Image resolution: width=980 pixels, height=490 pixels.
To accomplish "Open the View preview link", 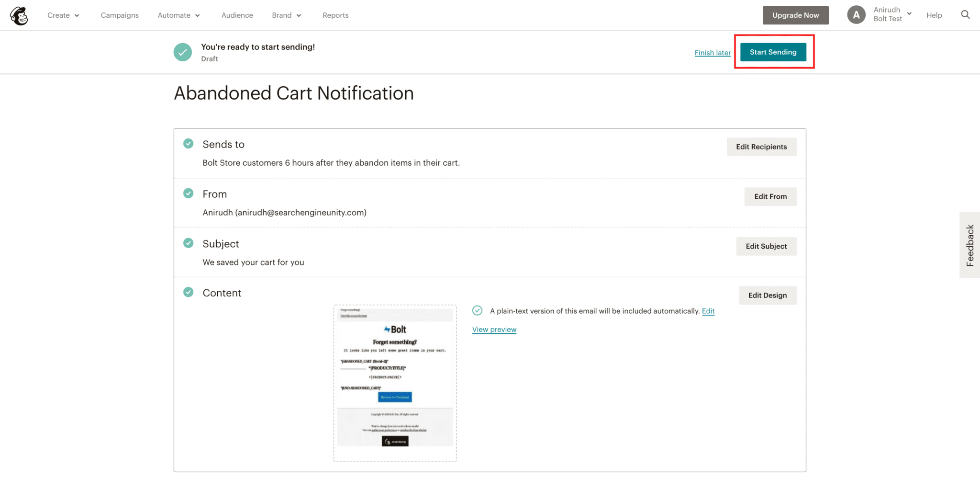I will pyautogui.click(x=494, y=330).
